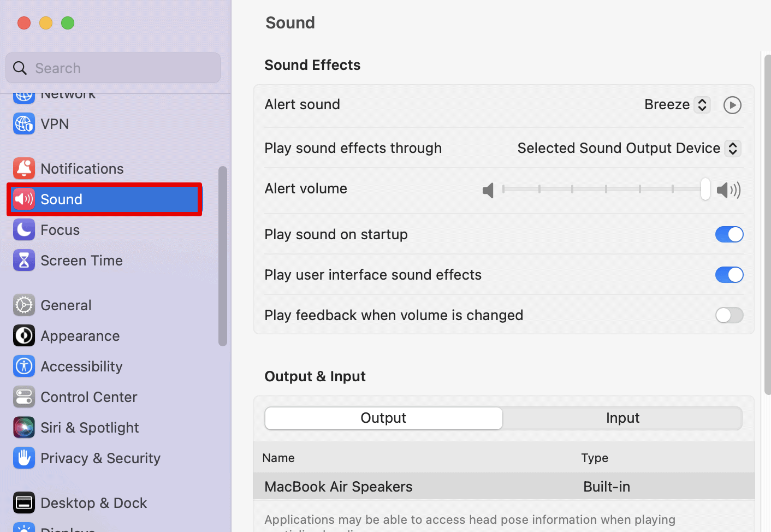Disable Play sound on startup
The width and height of the screenshot is (771, 532).
tap(729, 234)
